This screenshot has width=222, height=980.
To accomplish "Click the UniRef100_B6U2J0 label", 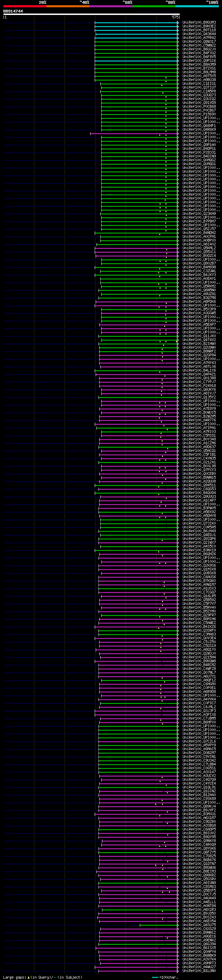I will click(x=199, y=49).
